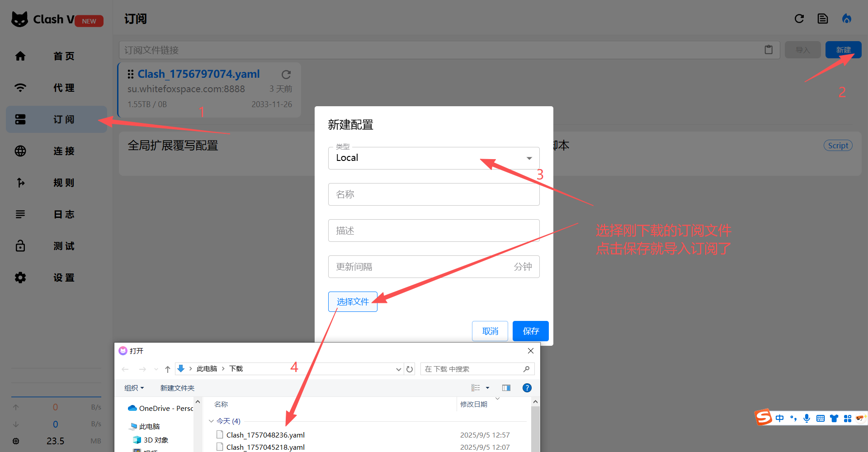Click the blue help icon in file dialog
The image size is (868, 452).
click(527, 388)
